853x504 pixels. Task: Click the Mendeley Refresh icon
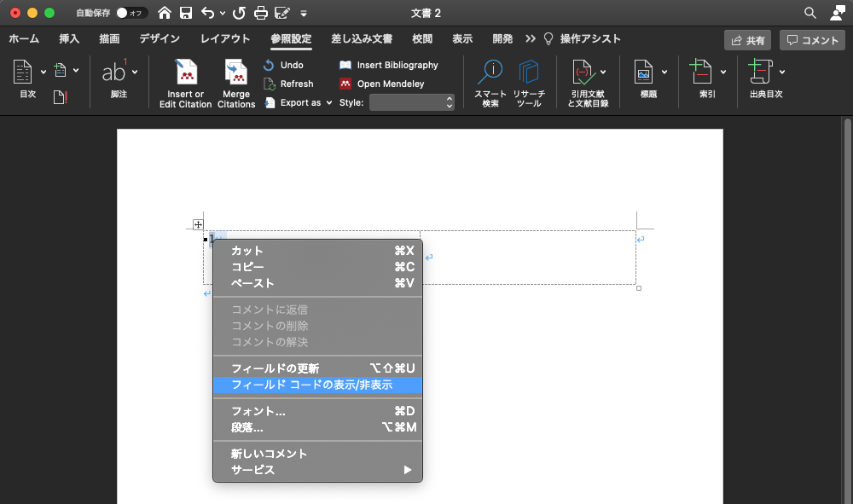pyautogui.click(x=270, y=84)
